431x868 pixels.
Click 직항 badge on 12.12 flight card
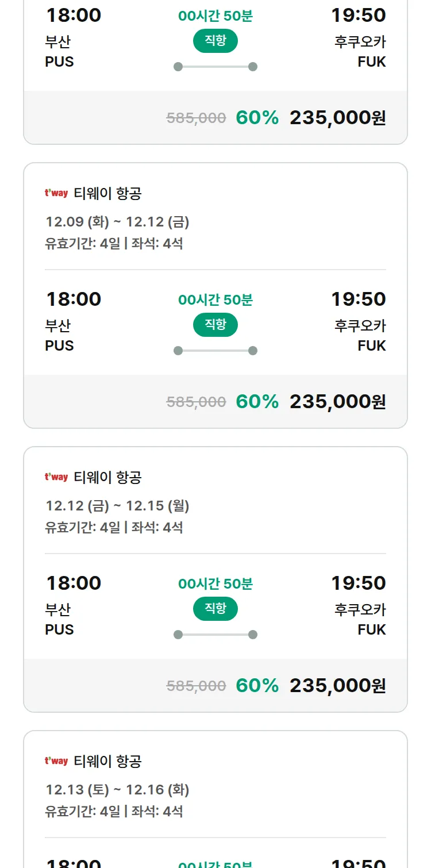(215, 609)
